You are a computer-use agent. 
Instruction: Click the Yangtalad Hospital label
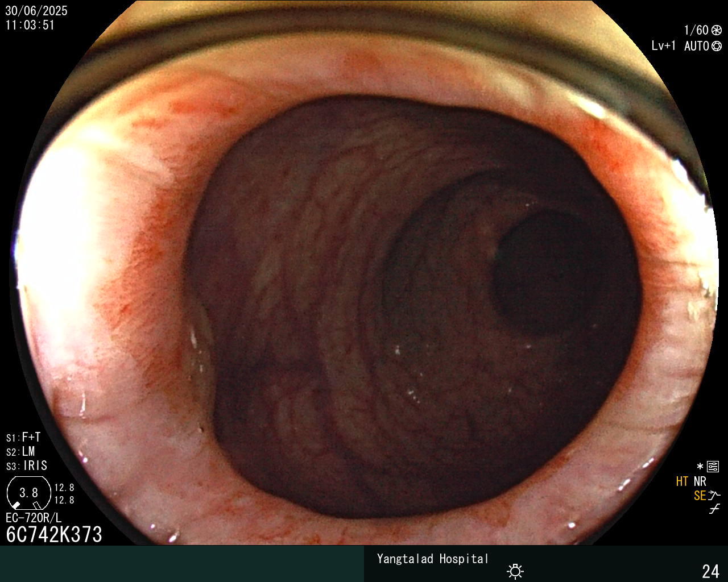tap(433, 559)
